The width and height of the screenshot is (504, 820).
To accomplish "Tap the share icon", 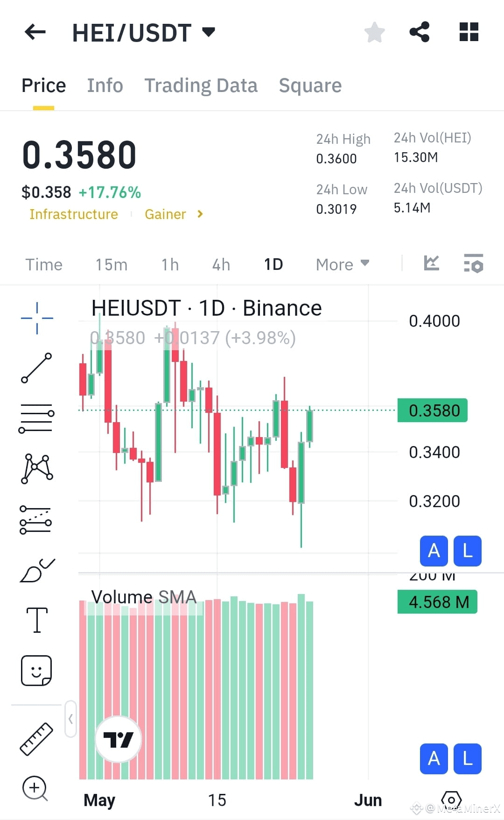I will tap(419, 32).
